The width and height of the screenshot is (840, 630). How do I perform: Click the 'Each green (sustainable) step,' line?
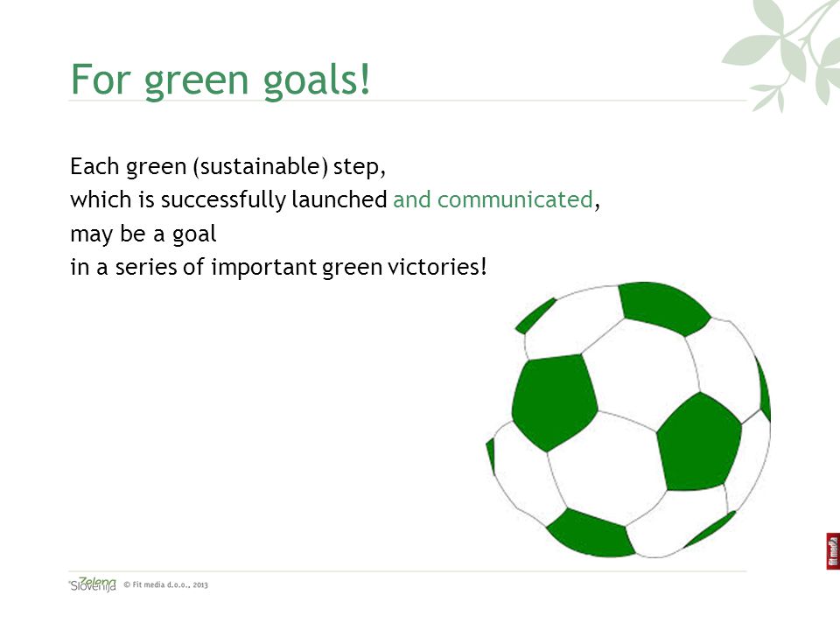click(227, 166)
